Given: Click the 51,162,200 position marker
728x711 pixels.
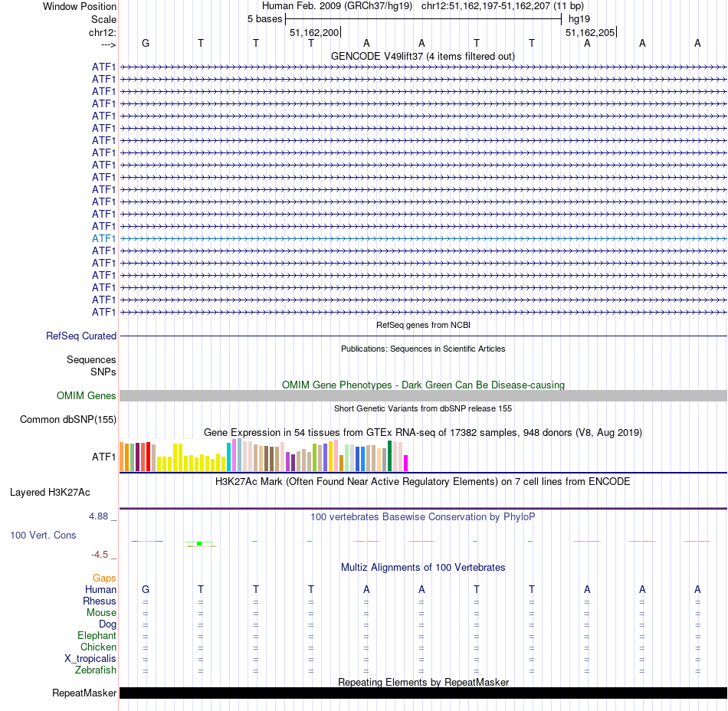Looking at the screenshot, I should pyautogui.click(x=314, y=32).
